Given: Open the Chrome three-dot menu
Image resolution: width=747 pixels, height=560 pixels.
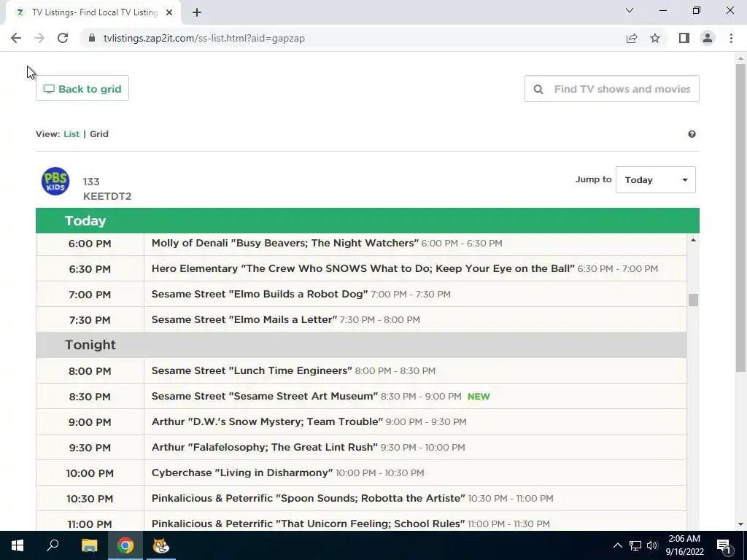Looking at the screenshot, I should point(731,38).
